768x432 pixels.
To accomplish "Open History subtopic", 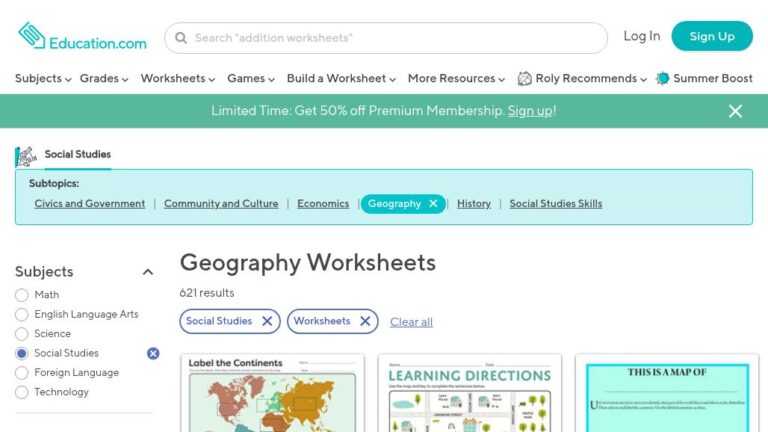I will click(474, 204).
